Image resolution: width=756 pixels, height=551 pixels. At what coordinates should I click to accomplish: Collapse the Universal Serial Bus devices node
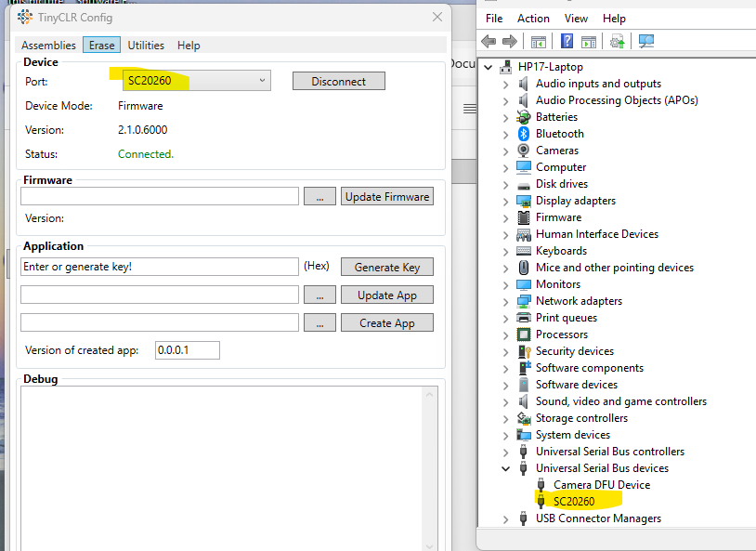pyautogui.click(x=506, y=468)
